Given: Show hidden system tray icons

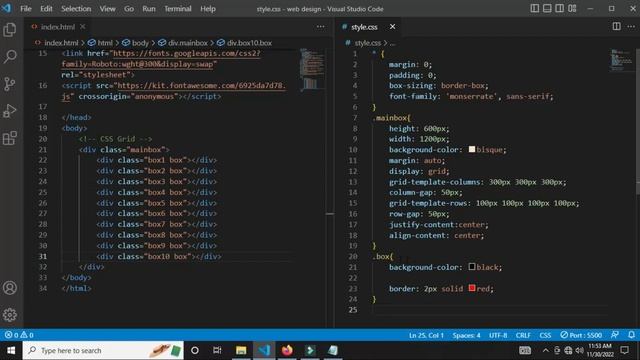Looking at the screenshot, I should point(545,351).
